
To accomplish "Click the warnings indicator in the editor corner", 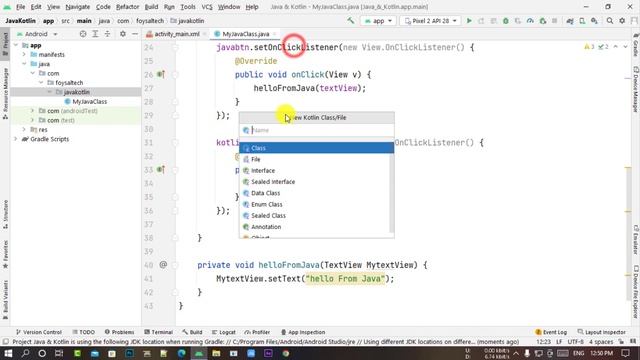I will [x=589, y=47].
